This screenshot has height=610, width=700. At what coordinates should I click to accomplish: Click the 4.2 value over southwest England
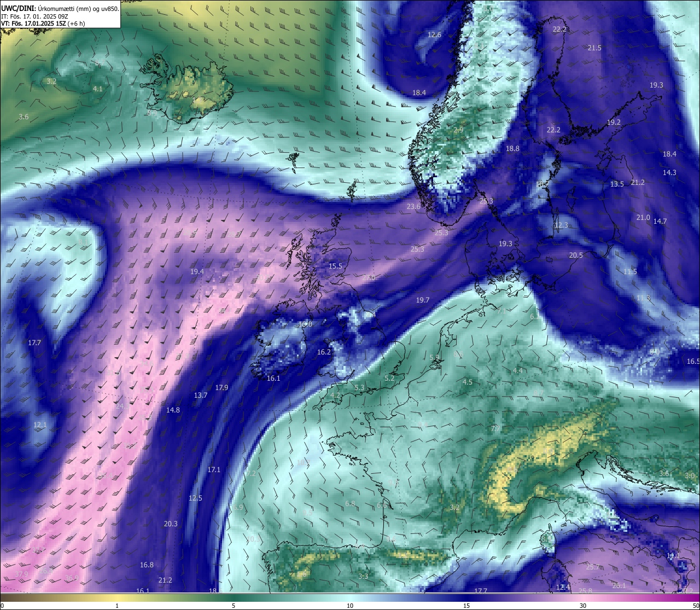point(335,395)
